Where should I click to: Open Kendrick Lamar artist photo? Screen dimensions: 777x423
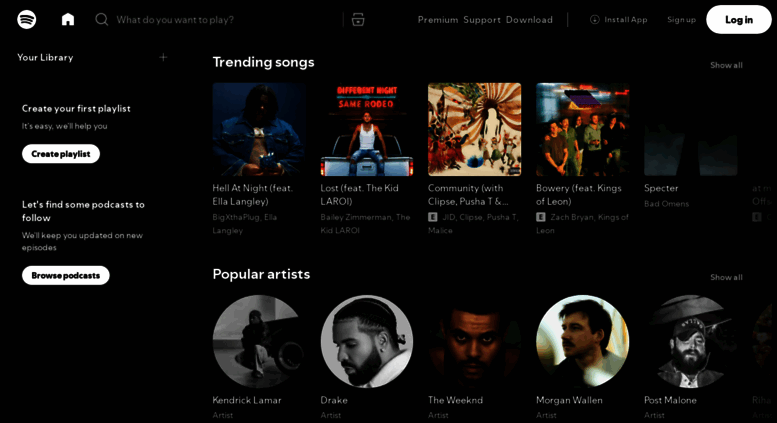coord(259,341)
